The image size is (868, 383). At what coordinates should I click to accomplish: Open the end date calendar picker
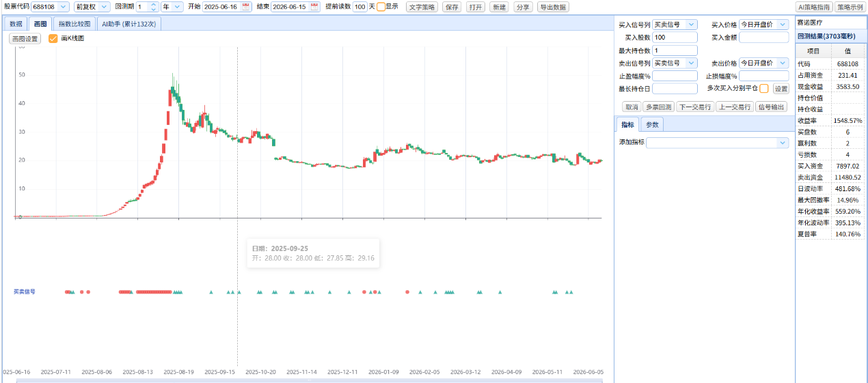[x=314, y=7]
